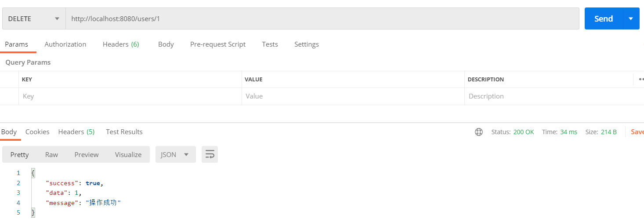Viewport: 644px width, 223px height.
Task: Click the "success" key in response
Action: point(62,183)
